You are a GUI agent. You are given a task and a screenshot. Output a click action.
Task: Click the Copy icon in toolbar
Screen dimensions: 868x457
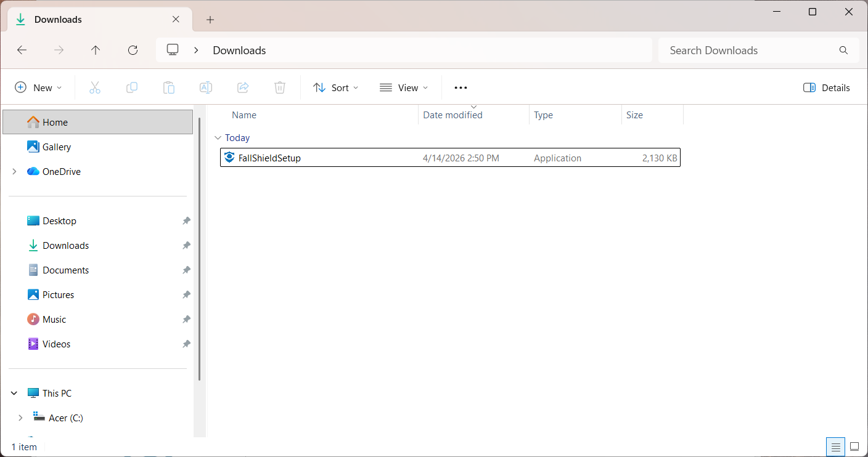click(x=132, y=87)
